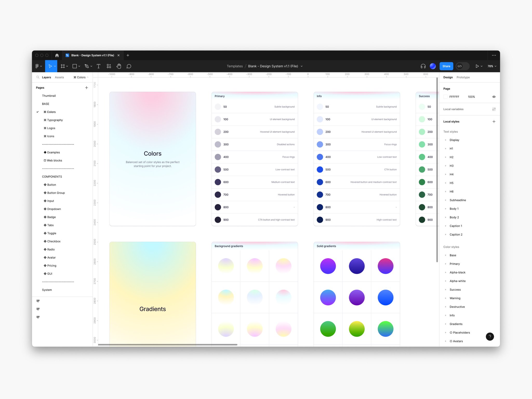Click the present play icon
532x399 pixels.
point(477,66)
